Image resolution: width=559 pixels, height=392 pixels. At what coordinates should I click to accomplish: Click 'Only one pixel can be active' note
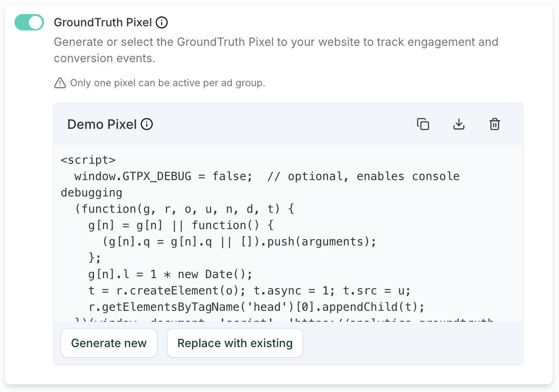coord(167,83)
